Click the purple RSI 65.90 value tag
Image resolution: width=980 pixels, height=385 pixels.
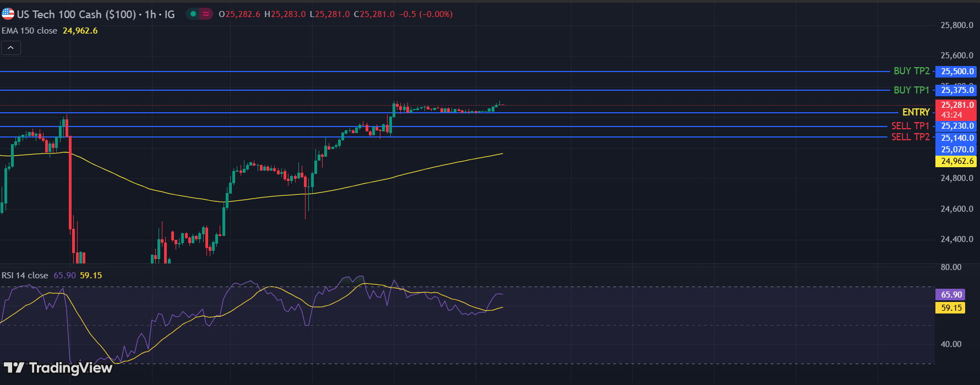click(951, 295)
